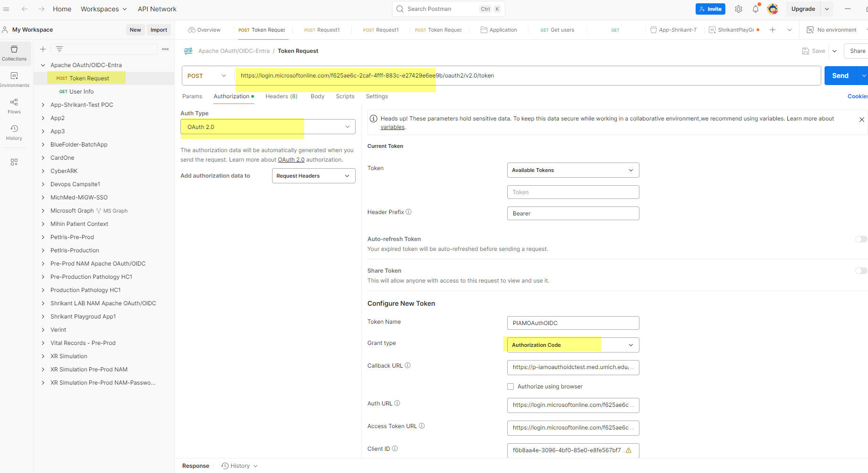Check the Authorize using browser checkbox
The image size is (868, 473).
pos(511,386)
